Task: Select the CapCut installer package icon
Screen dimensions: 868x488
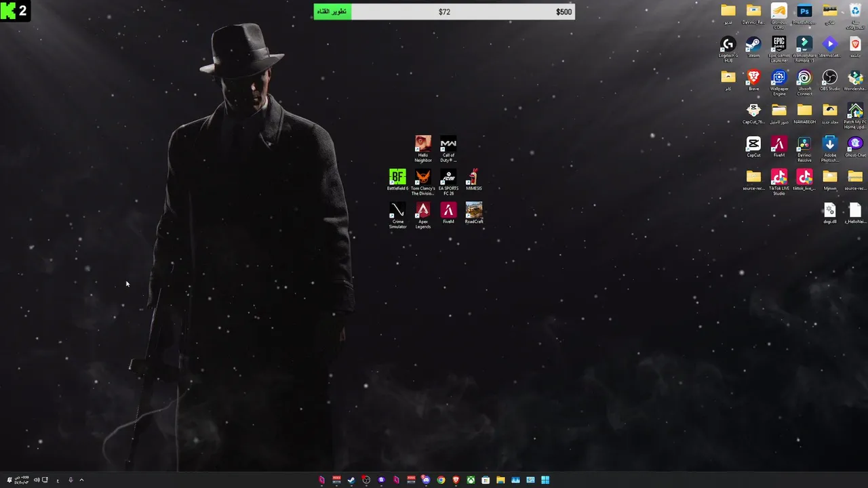Action: click(x=753, y=114)
